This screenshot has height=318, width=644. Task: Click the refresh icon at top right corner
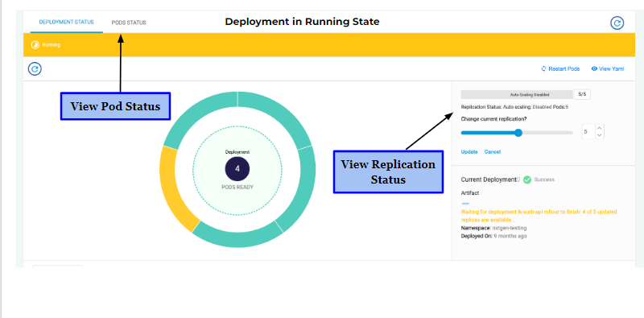(617, 23)
